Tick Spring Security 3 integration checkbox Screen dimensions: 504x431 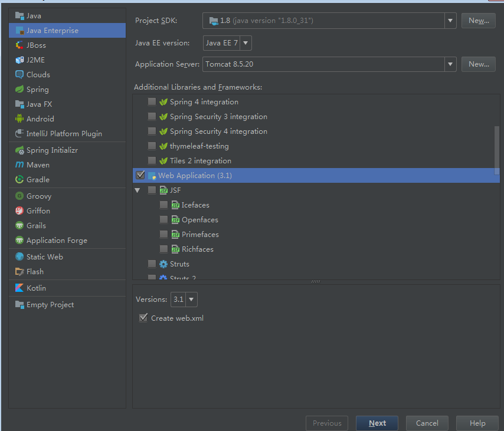tap(152, 116)
